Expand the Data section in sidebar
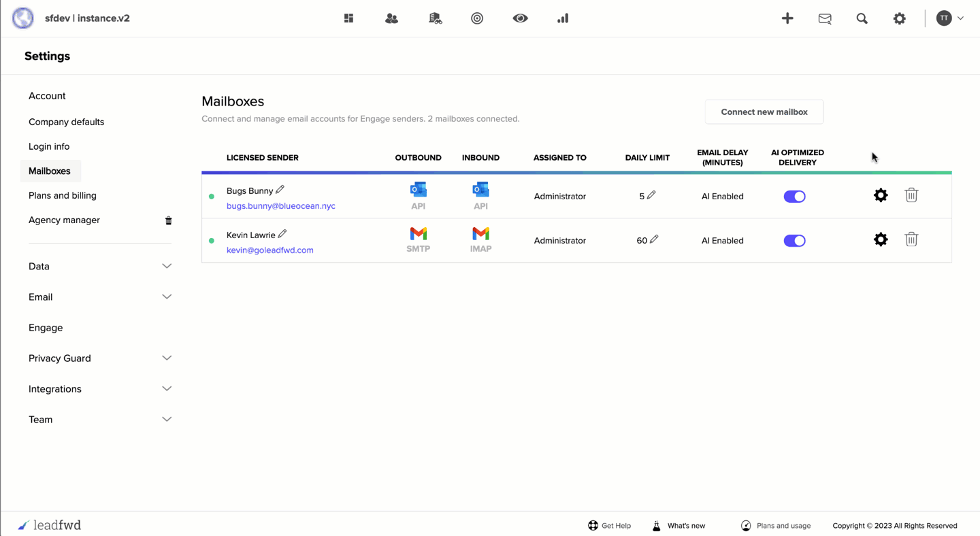 tap(167, 266)
